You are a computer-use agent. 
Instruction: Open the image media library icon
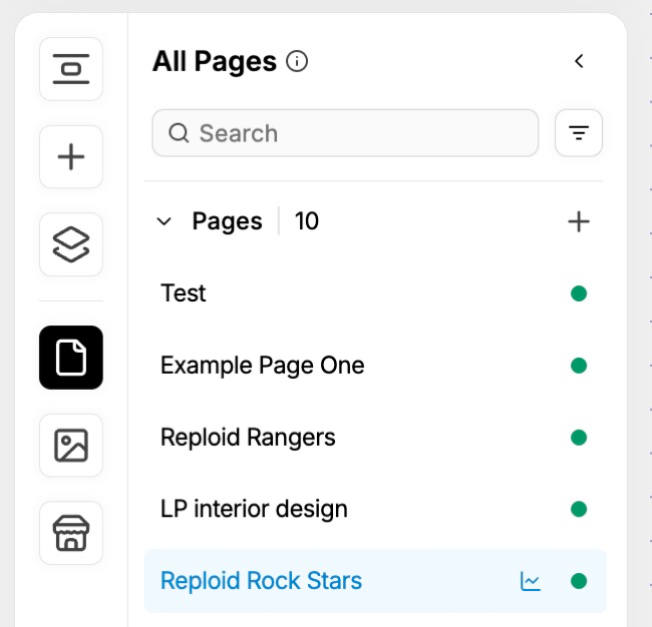tap(71, 445)
